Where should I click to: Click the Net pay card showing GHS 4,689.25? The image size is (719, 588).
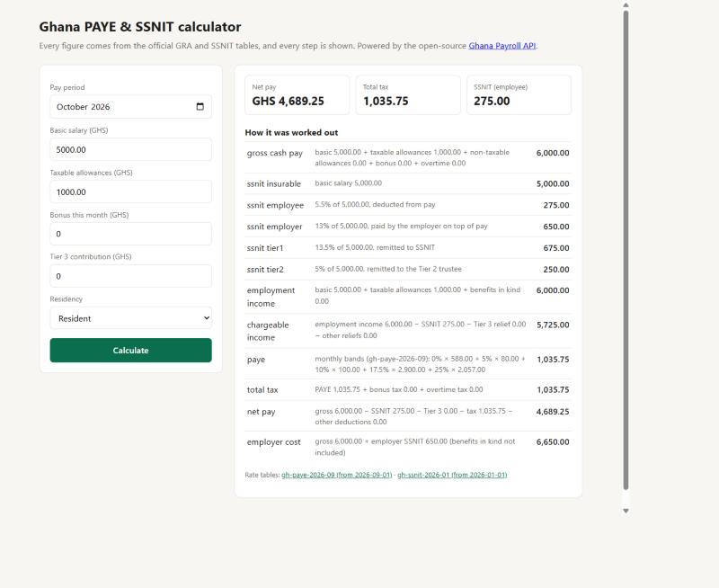(297, 95)
